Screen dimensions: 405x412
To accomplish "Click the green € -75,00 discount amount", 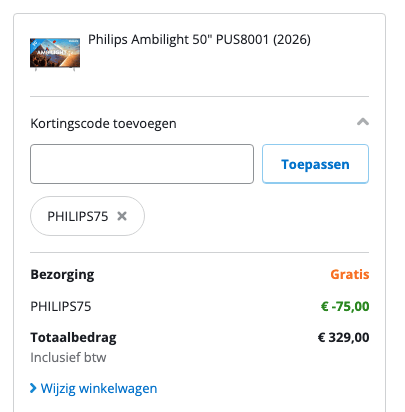I will 345,306.
